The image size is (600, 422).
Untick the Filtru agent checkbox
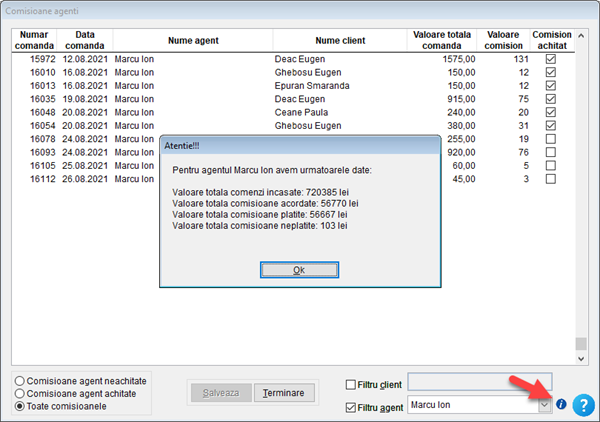coord(351,407)
